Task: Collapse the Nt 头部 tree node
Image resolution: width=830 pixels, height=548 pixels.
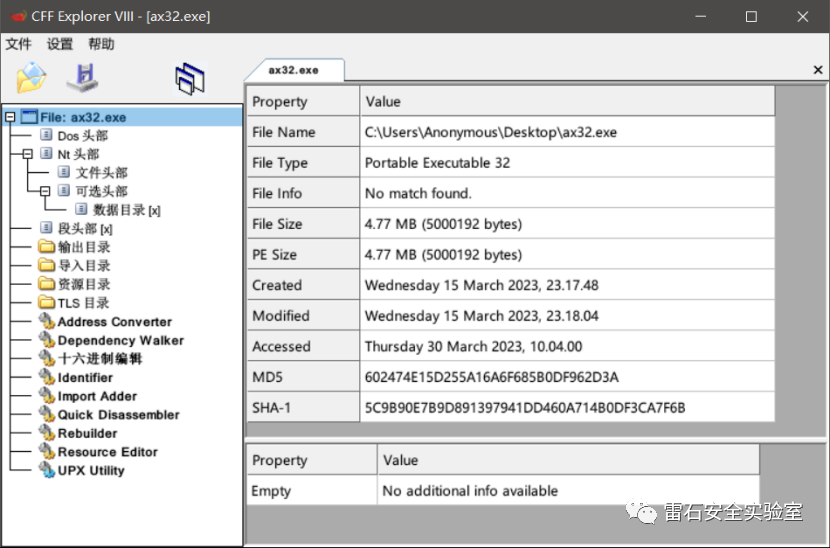Action: point(28,154)
